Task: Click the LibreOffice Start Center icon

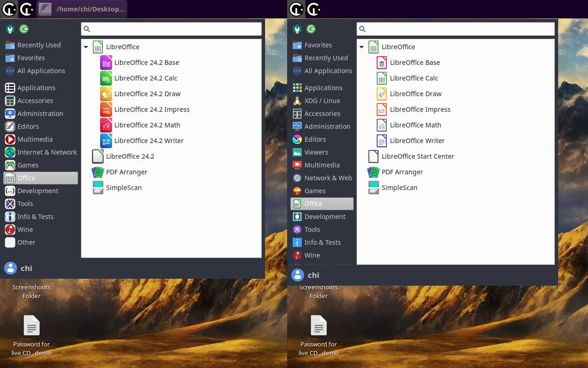Action: tap(373, 156)
